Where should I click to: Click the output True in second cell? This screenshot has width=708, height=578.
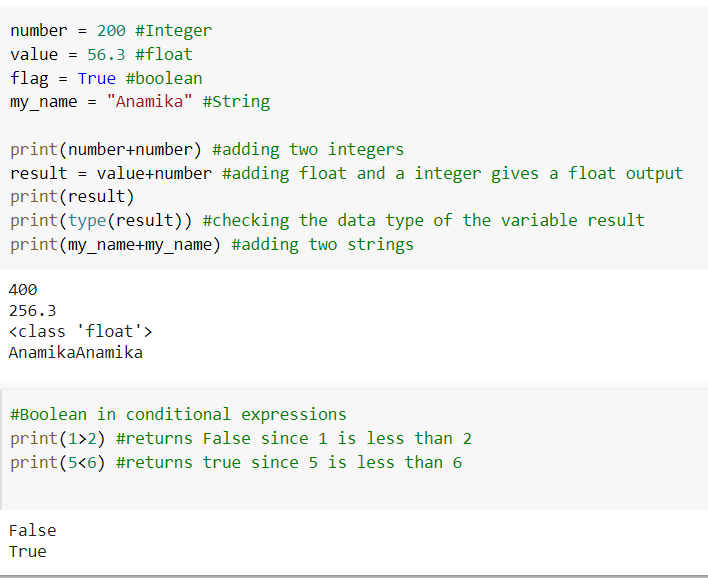[28, 551]
